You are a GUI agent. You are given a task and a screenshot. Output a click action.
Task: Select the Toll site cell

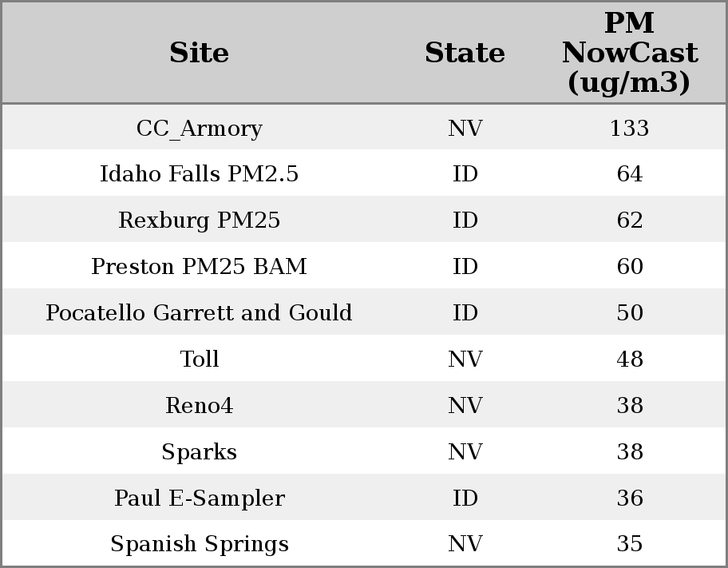[200, 359]
